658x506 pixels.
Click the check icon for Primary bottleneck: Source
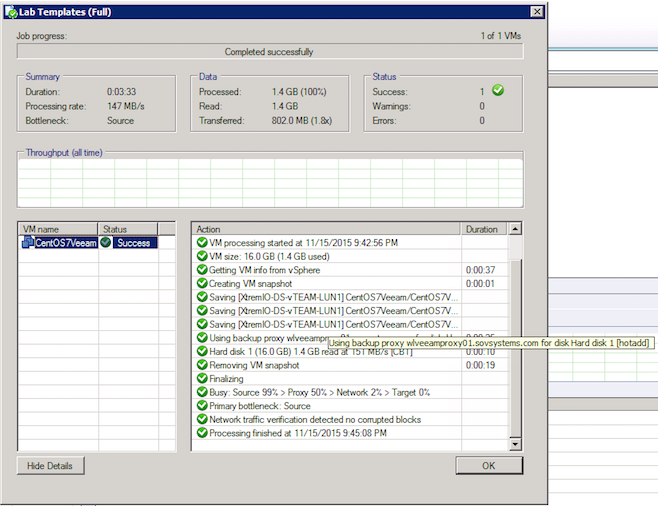201,406
